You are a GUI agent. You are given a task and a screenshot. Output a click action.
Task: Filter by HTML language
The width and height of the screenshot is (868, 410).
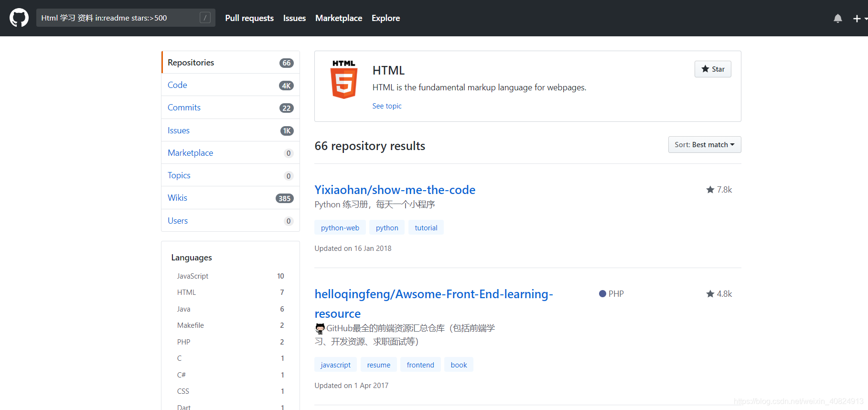pyautogui.click(x=230, y=292)
